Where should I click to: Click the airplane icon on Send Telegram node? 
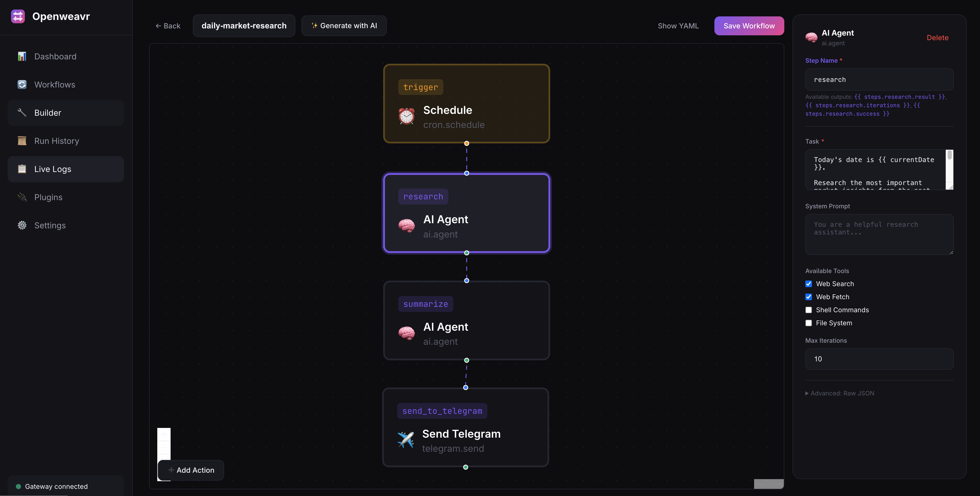pos(405,440)
